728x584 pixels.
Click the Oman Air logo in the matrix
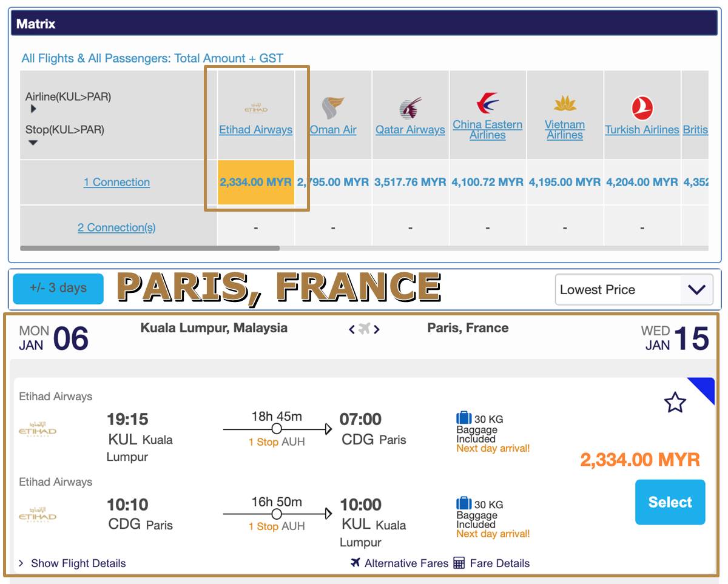[333, 107]
